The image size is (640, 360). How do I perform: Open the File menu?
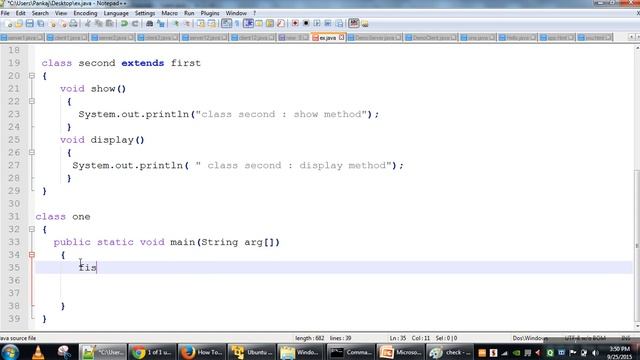tap(5, 13)
